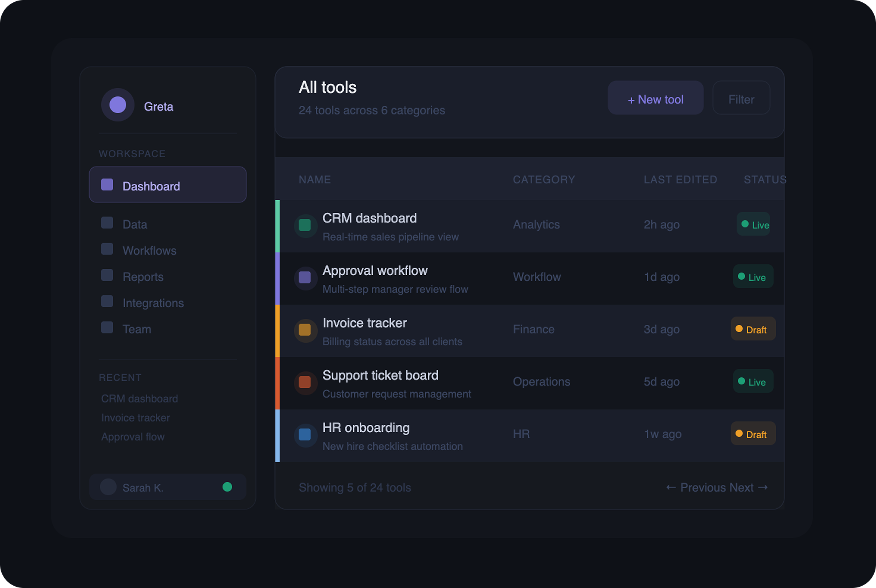
Task: Click the Data sidebar icon
Action: [x=107, y=223]
